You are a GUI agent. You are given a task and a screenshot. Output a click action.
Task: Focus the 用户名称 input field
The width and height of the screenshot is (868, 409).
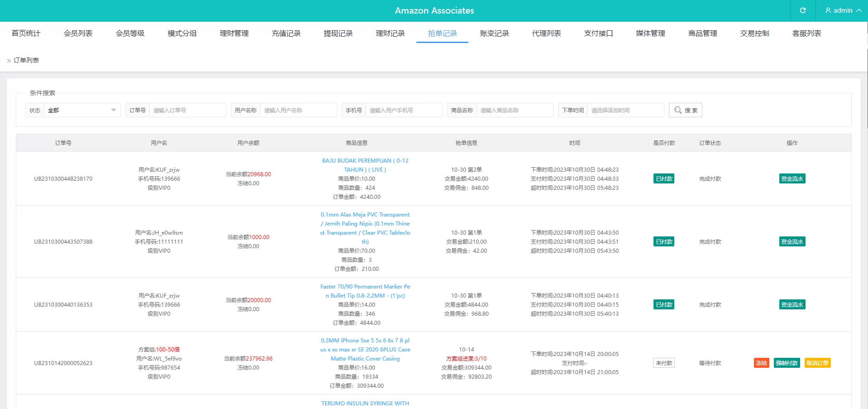[298, 110]
